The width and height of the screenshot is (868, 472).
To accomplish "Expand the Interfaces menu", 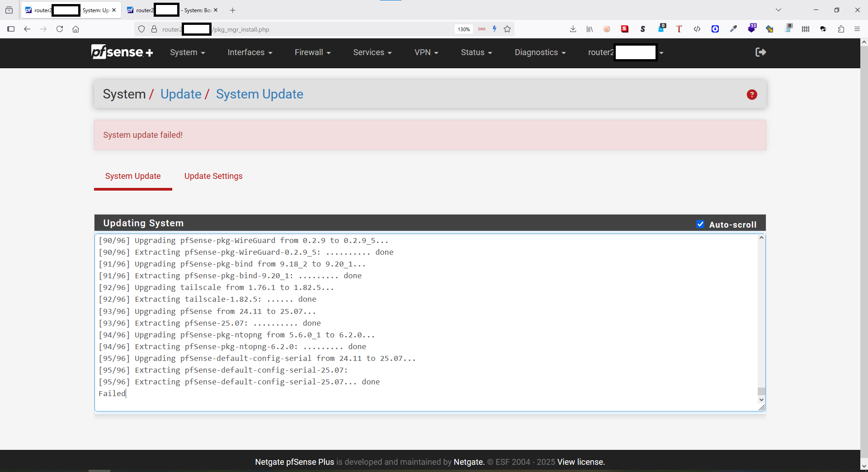I will (x=250, y=52).
